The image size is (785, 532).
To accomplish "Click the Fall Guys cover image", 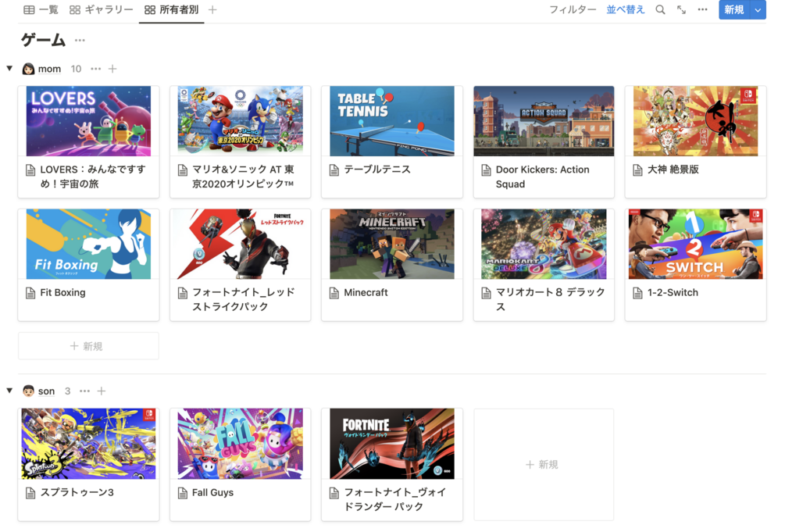I will pyautogui.click(x=241, y=444).
